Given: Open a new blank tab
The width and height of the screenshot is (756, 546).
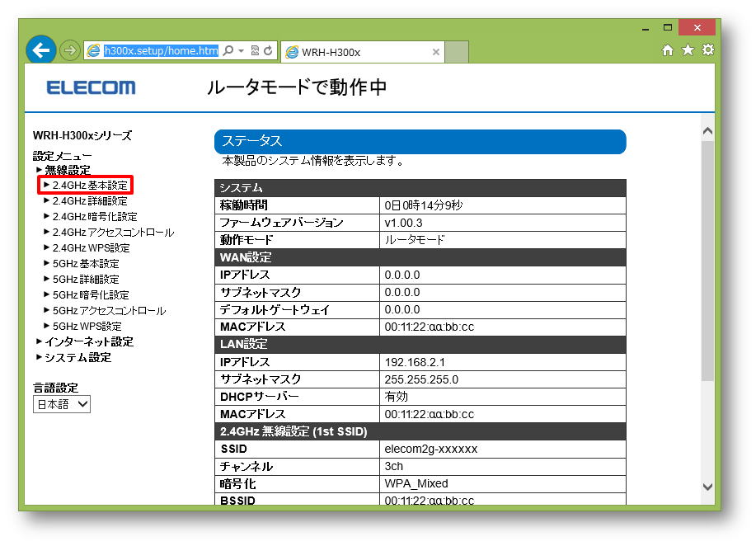Looking at the screenshot, I should (456, 52).
